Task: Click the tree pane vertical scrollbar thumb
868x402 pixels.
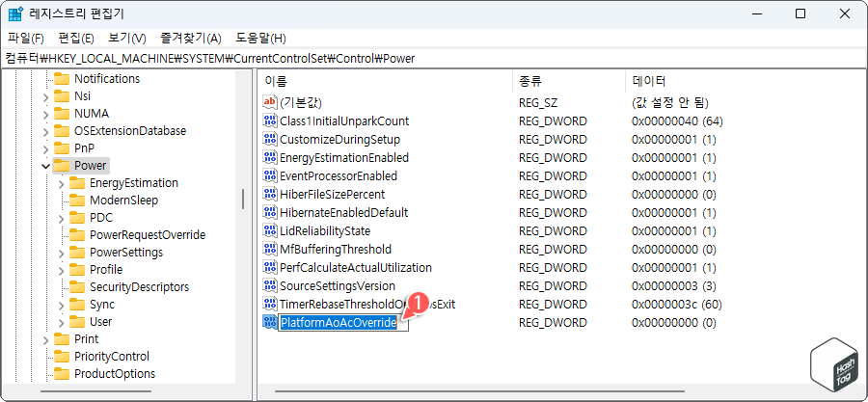Action: coord(242,199)
